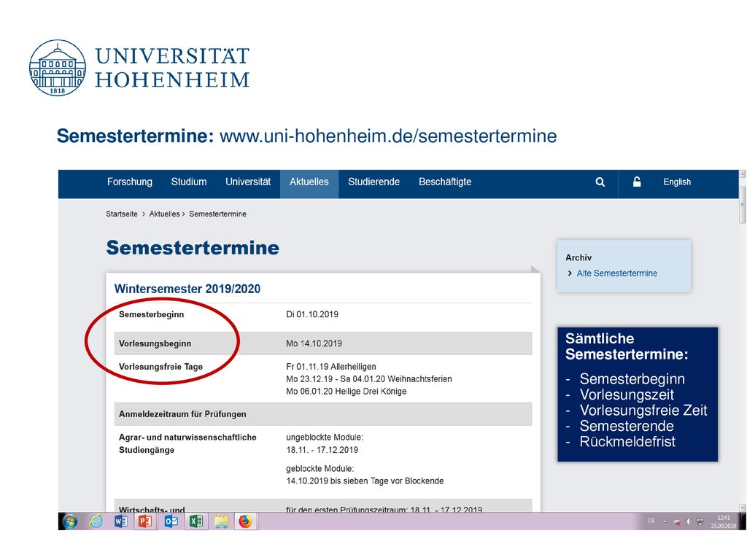Viewport: 747px width, 560px height.
Task: Click the bis sieben Tage vor Blockende text
Action: pos(387,481)
